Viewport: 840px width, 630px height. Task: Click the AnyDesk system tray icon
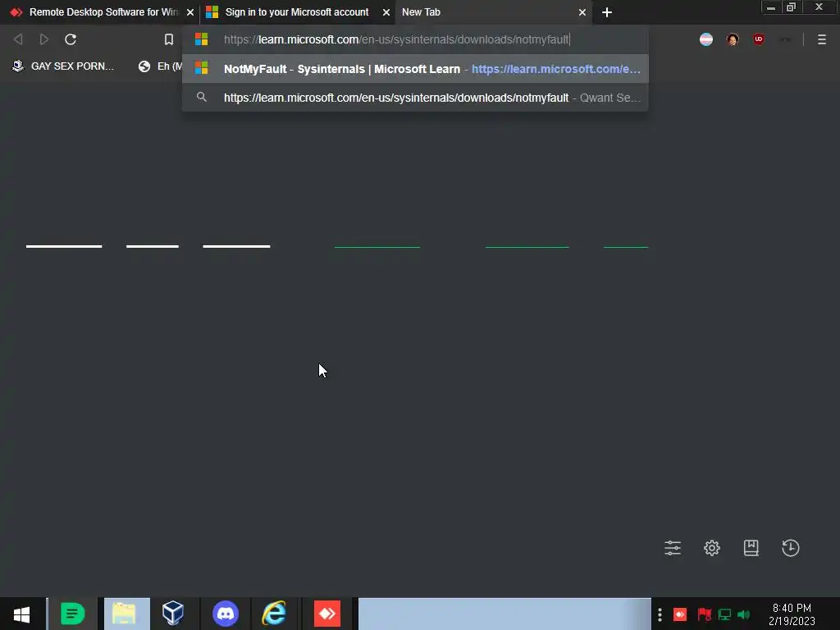point(679,614)
